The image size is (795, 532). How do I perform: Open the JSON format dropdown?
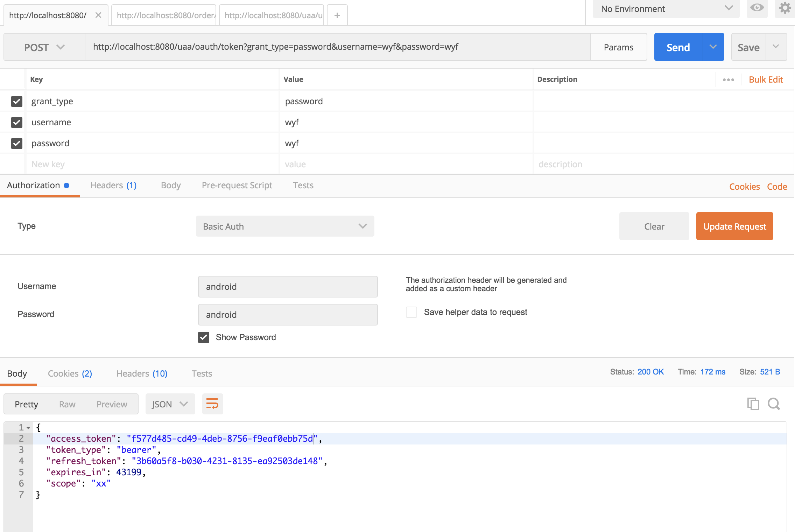tap(170, 404)
